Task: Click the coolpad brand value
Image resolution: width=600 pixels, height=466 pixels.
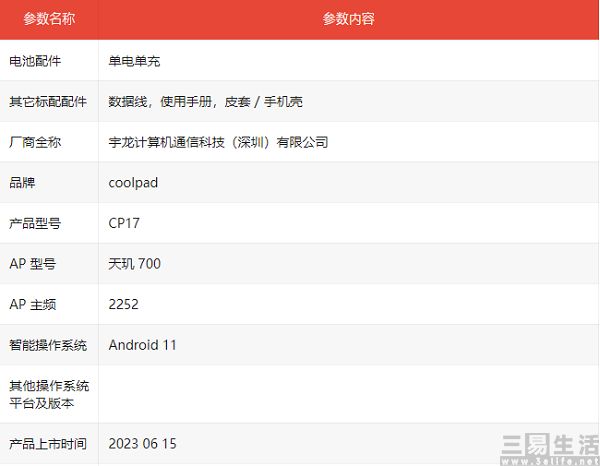Action: pyautogui.click(x=133, y=183)
